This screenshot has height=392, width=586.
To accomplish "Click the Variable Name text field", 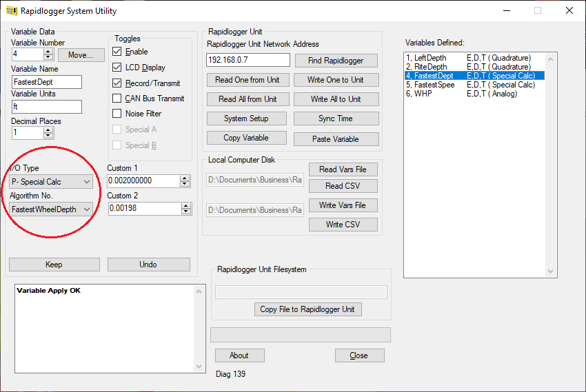I will click(47, 82).
